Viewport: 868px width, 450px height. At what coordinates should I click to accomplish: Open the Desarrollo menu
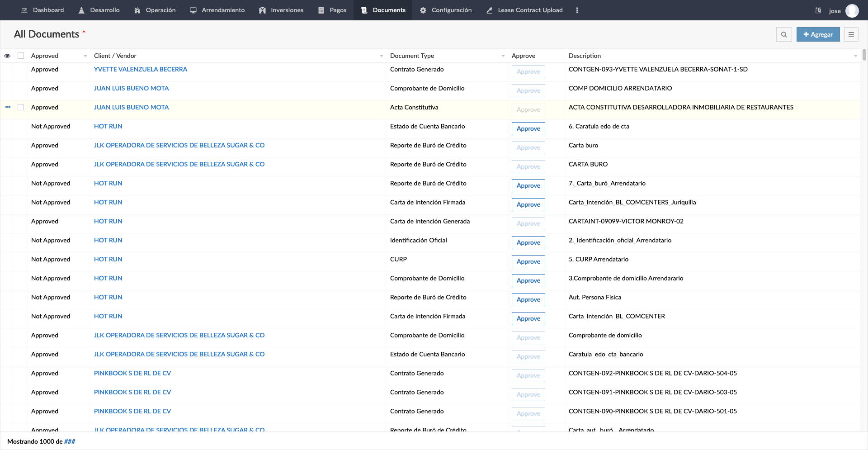tap(99, 10)
